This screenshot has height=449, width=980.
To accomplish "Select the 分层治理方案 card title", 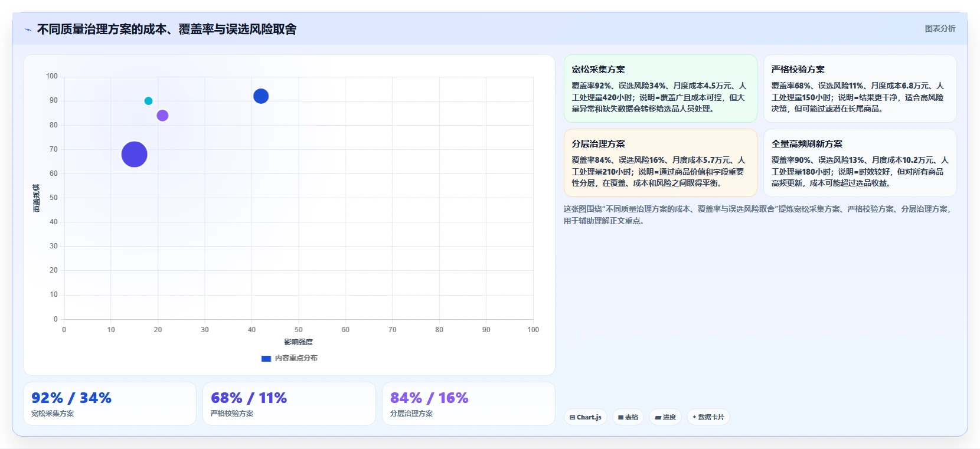I will point(598,144).
